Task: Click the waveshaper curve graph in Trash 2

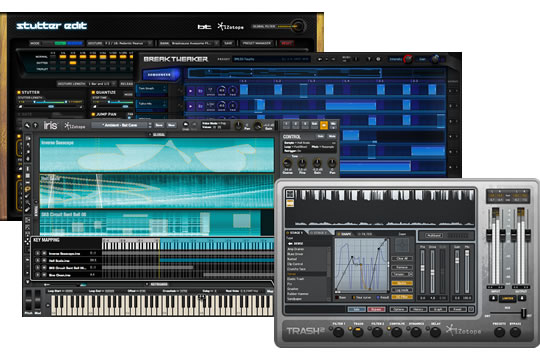Action: pyautogui.click(x=361, y=265)
